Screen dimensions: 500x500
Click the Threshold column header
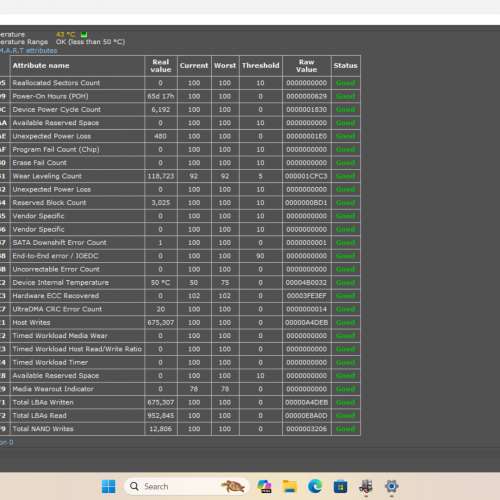click(261, 66)
